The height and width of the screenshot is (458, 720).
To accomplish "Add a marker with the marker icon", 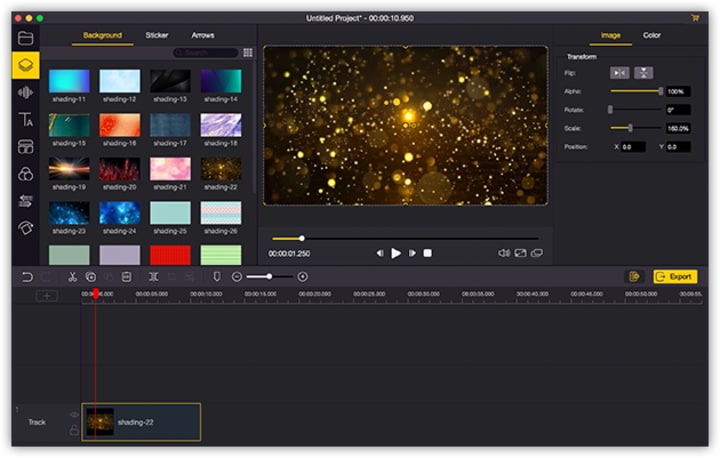I will [217, 277].
